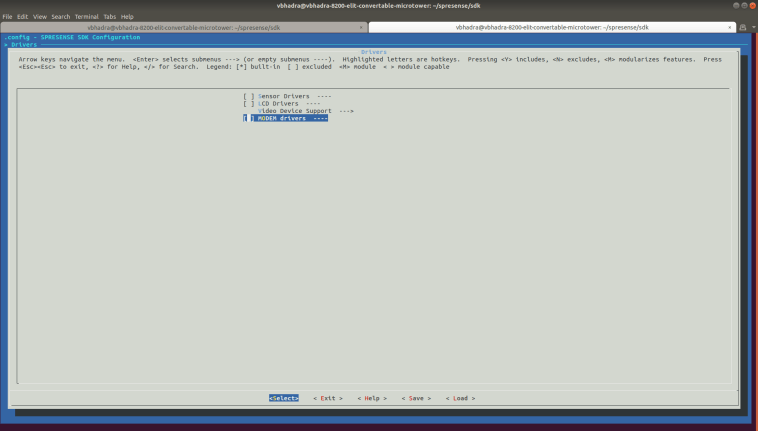Click the Load button
This screenshot has height=431, width=758.
(460, 398)
